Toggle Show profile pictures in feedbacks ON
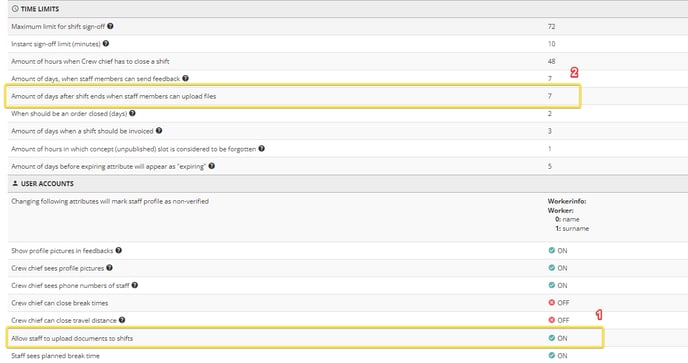Viewport: 688px width, 363px height. click(558, 250)
